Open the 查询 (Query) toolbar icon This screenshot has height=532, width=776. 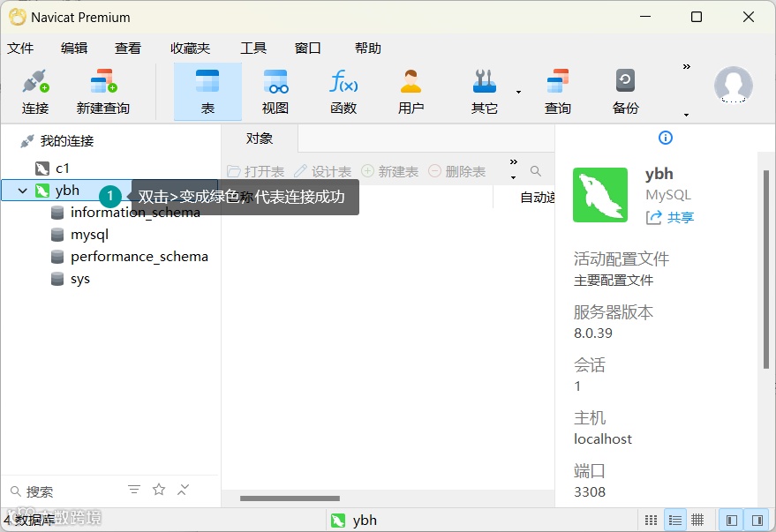click(558, 92)
